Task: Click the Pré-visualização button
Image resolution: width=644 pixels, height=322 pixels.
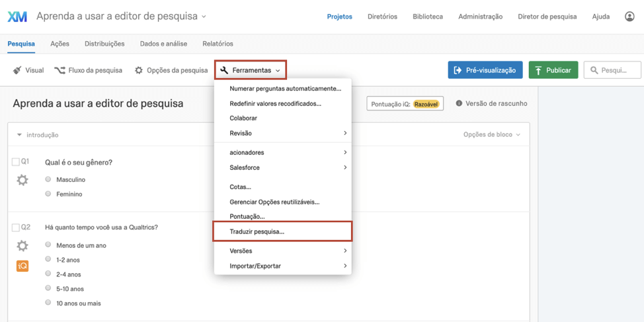Action: (485, 70)
